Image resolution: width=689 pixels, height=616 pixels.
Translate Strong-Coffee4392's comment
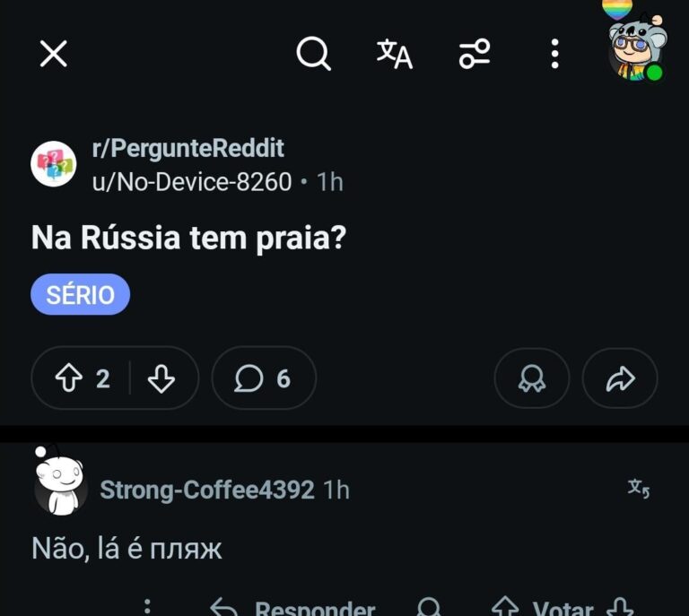tap(638, 489)
